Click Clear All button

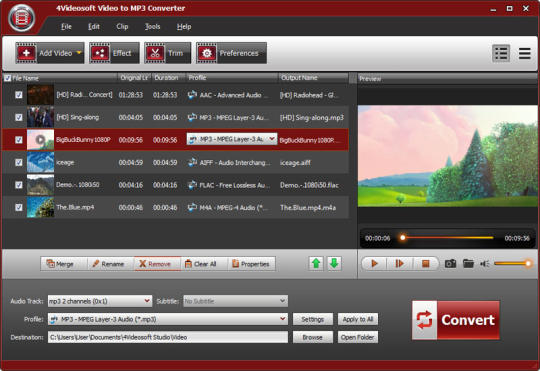pos(203,264)
